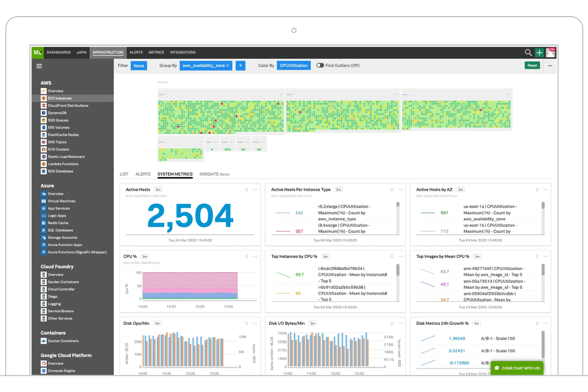The width and height of the screenshot is (588, 392).
Task: Open the search magnifier icon in top bar
Action: (x=528, y=52)
